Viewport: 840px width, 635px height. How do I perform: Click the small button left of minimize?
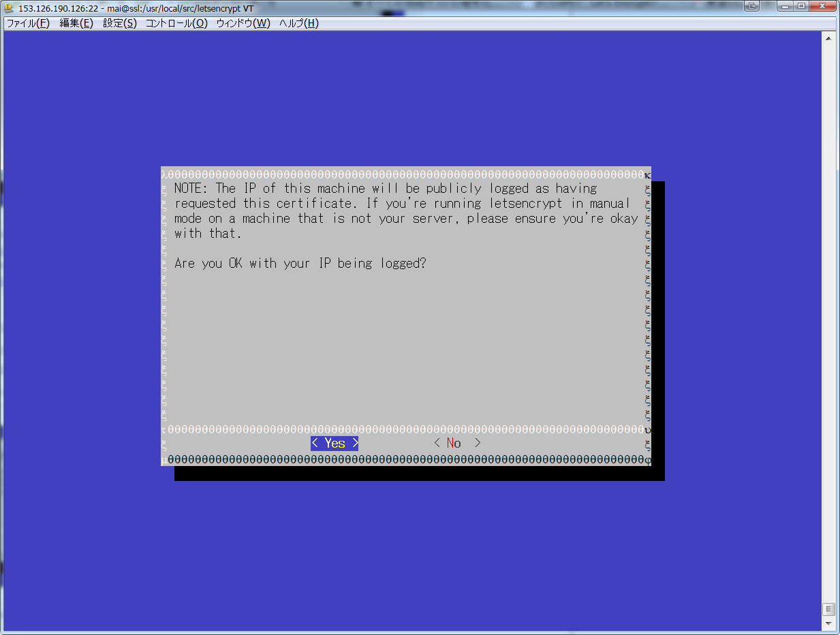tap(751, 6)
